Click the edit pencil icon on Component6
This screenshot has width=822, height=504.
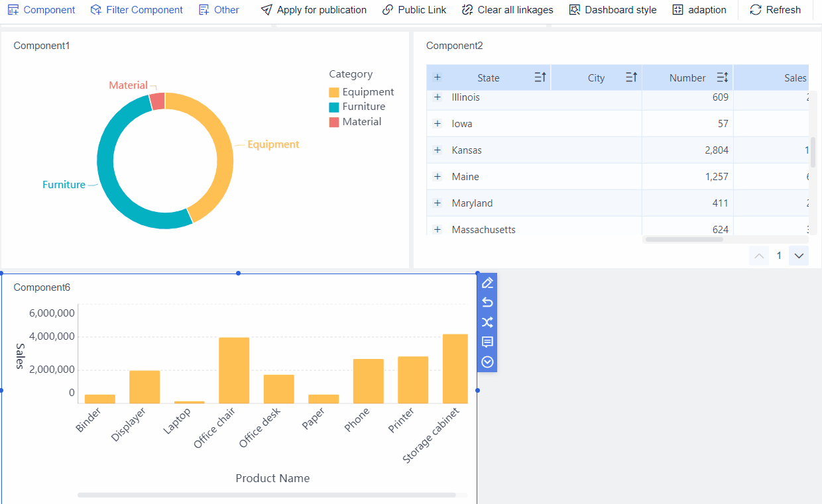click(487, 283)
